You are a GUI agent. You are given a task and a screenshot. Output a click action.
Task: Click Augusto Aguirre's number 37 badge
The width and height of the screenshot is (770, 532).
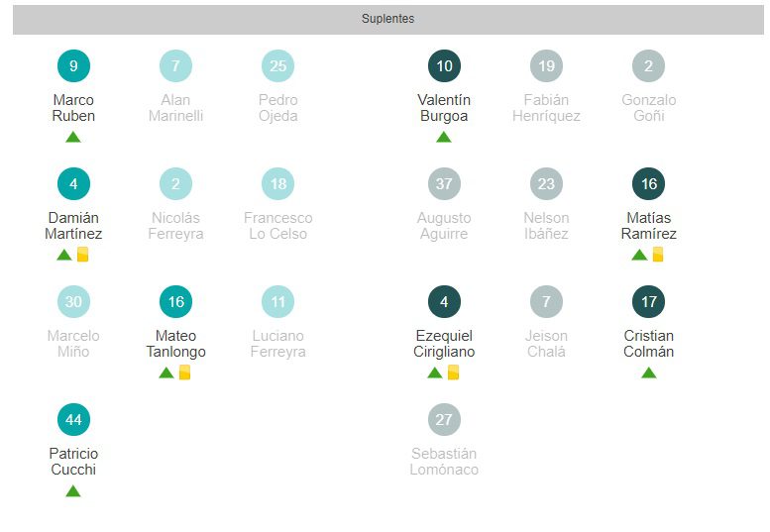tap(444, 184)
